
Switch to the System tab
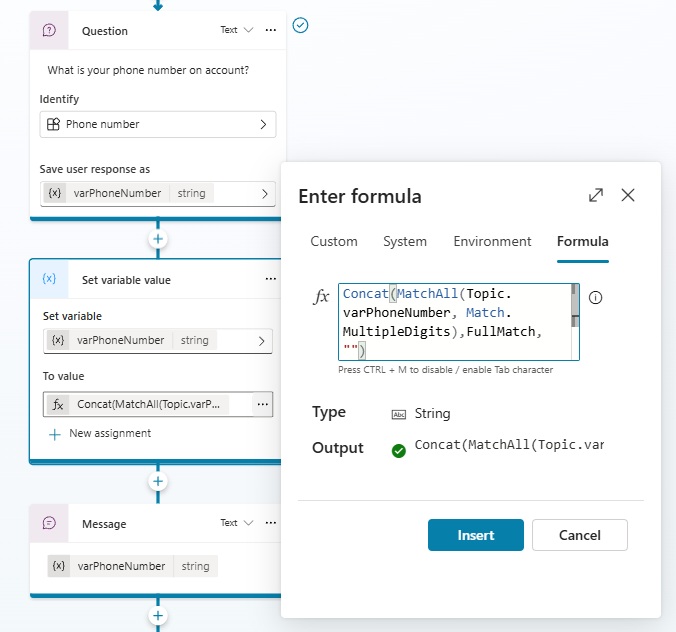[x=405, y=242]
